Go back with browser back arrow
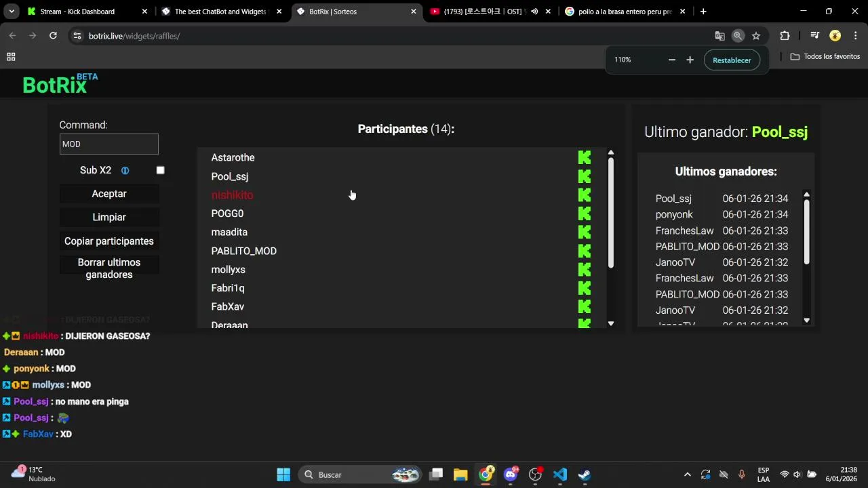Image resolution: width=868 pixels, height=488 pixels. pos(12,36)
